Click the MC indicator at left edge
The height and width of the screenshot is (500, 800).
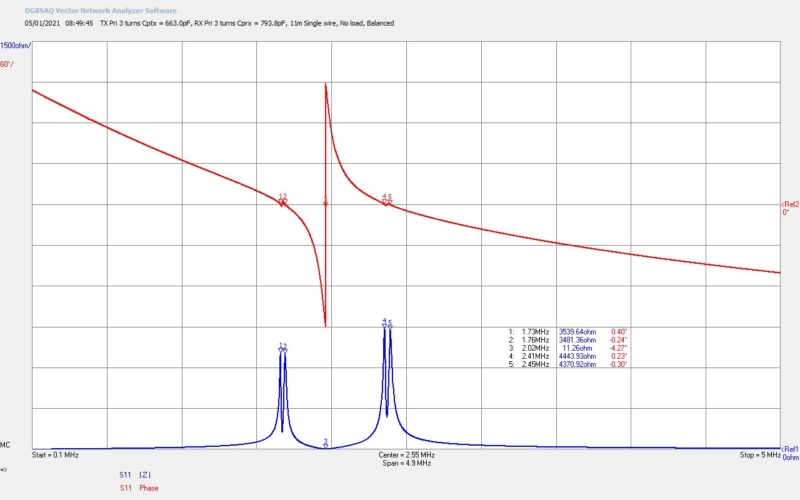click(6, 445)
